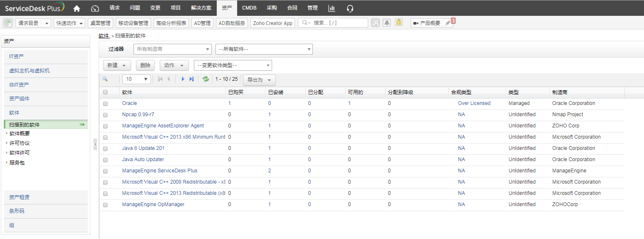
Task: Open the dashboard gauge icon
Action: [x=95, y=8]
